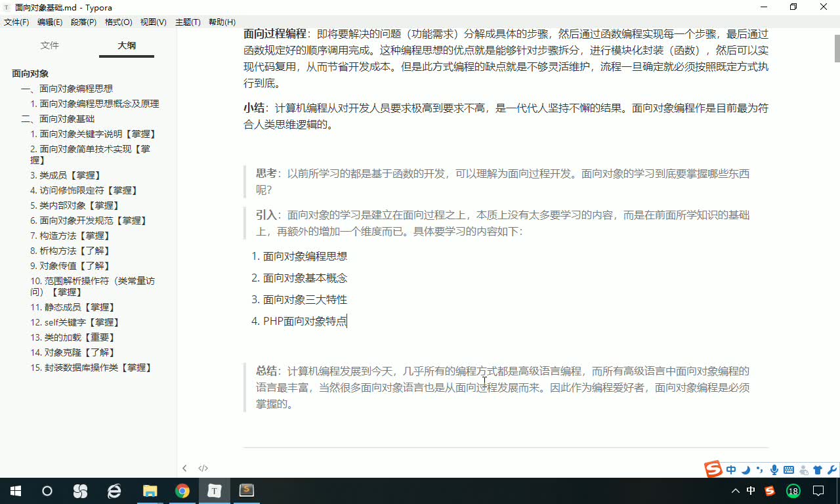Image resolution: width=840 pixels, height=504 pixels.
Task: Click the 总结 blockquote label
Action: pyautogui.click(x=266, y=371)
